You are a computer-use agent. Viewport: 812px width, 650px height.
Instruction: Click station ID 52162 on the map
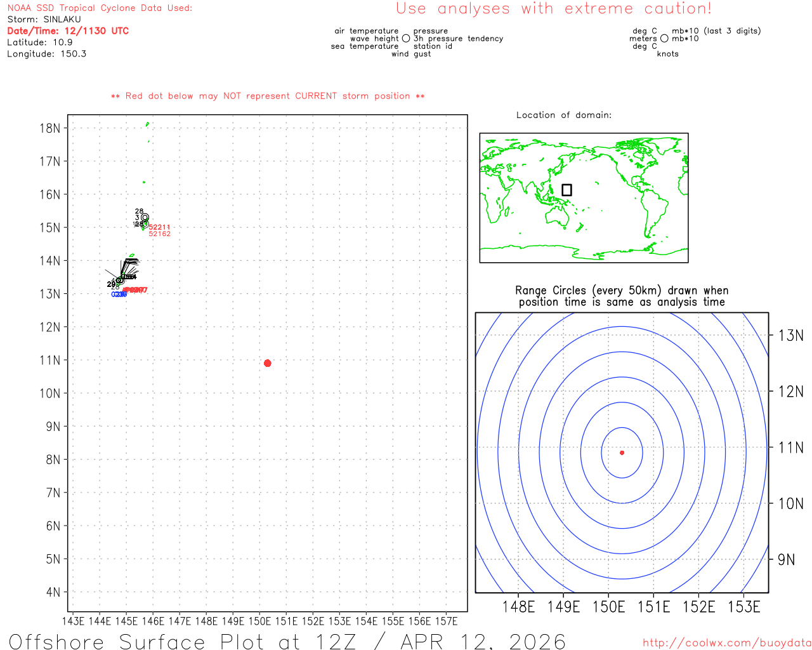[160, 234]
